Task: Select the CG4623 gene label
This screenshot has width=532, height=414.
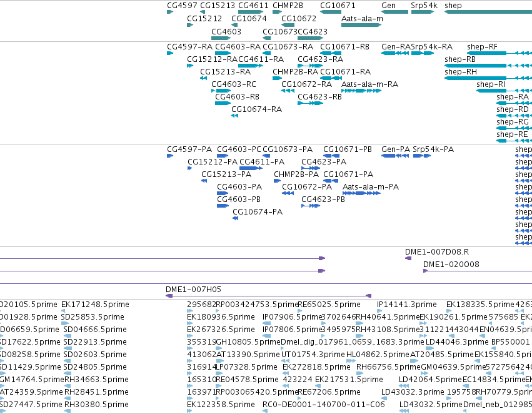Action: (x=313, y=31)
